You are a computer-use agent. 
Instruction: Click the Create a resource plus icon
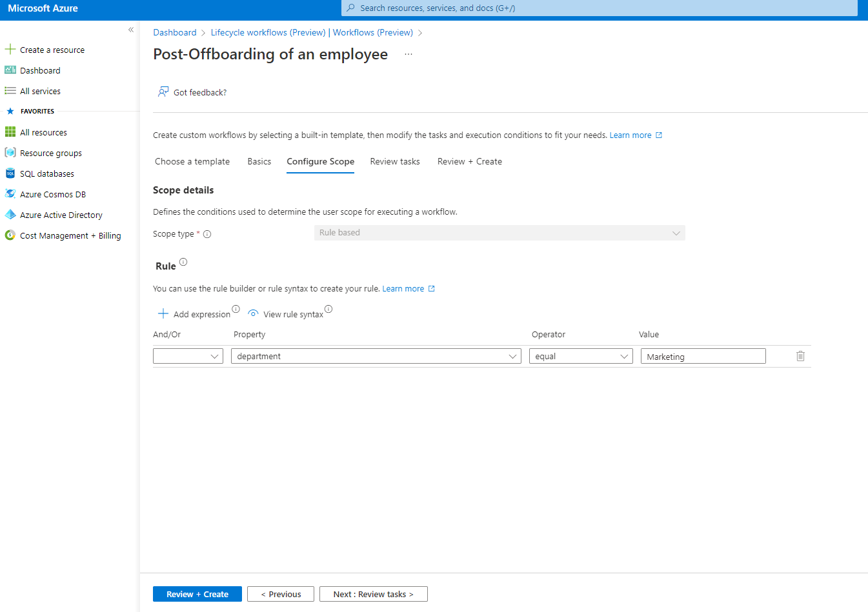click(x=10, y=50)
